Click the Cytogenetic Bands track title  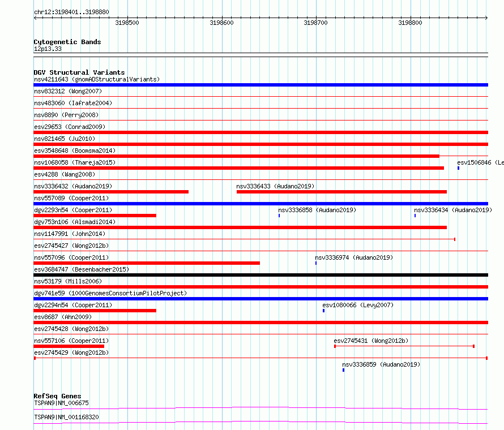tap(67, 42)
